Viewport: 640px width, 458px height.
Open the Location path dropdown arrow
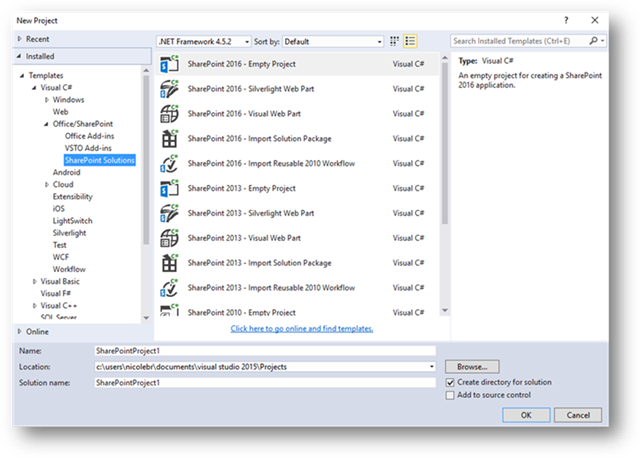click(x=431, y=367)
